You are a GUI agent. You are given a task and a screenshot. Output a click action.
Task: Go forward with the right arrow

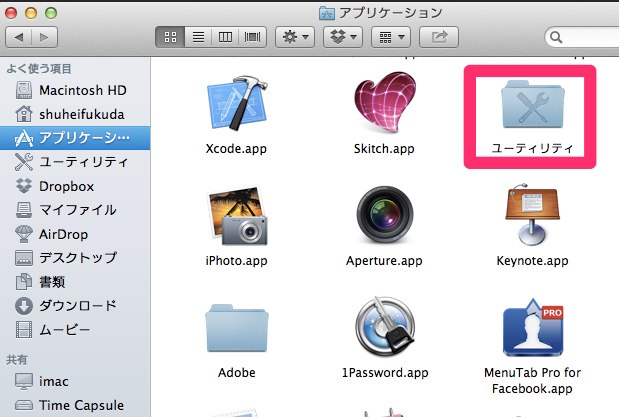click(45, 37)
